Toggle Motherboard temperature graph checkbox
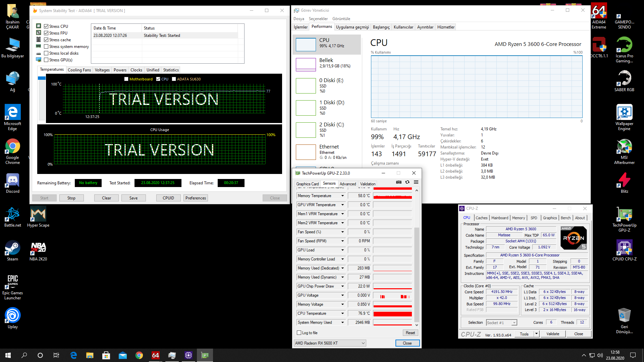The height and width of the screenshot is (362, 644). (x=126, y=79)
